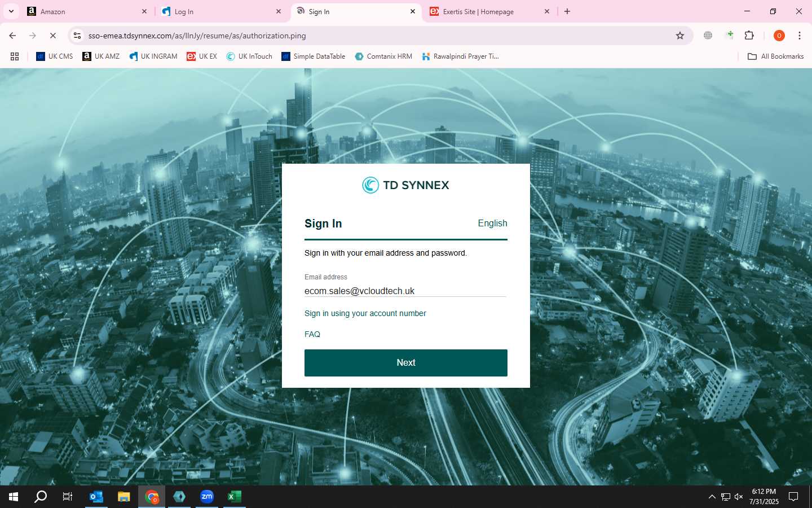
Task: Click the address bar URL
Action: pyautogui.click(x=197, y=36)
